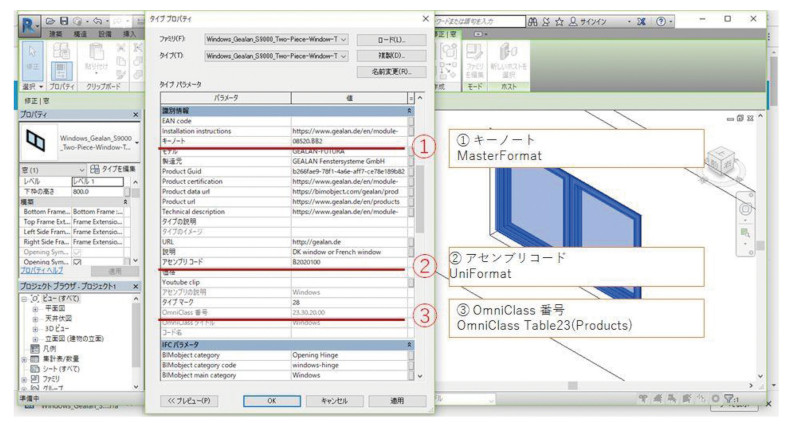Image resolution: width=800 pixels, height=429 pixels.
Task: Open the プロパティヘルプ link
Action: [42, 270]
